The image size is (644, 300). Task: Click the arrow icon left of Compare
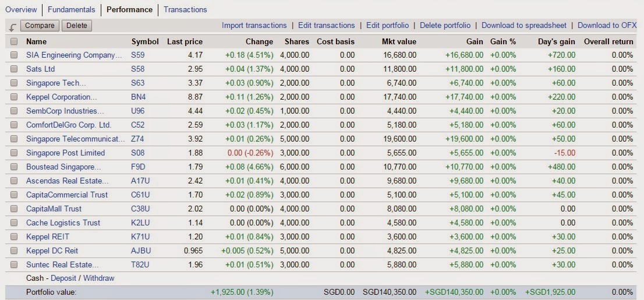[13, 27]
